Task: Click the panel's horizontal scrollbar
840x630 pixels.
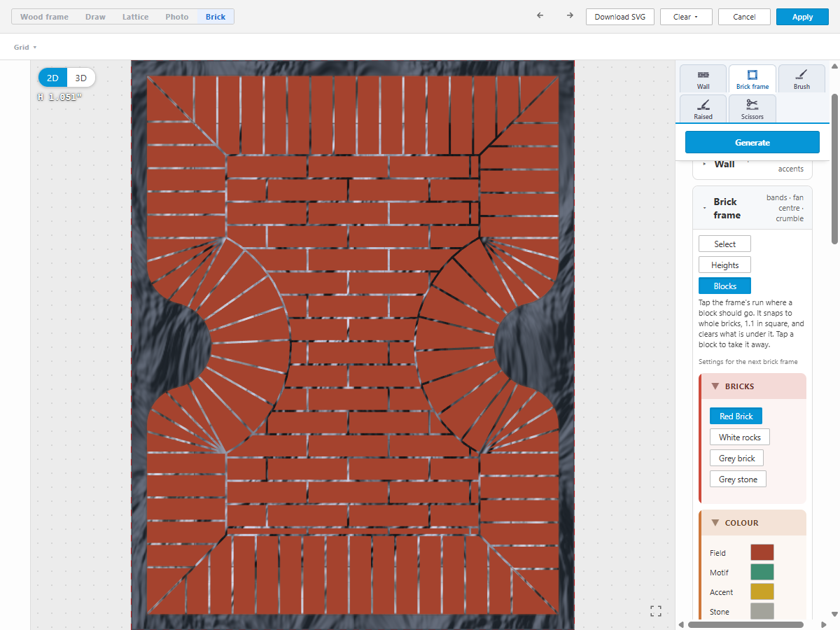Action: 745,624
